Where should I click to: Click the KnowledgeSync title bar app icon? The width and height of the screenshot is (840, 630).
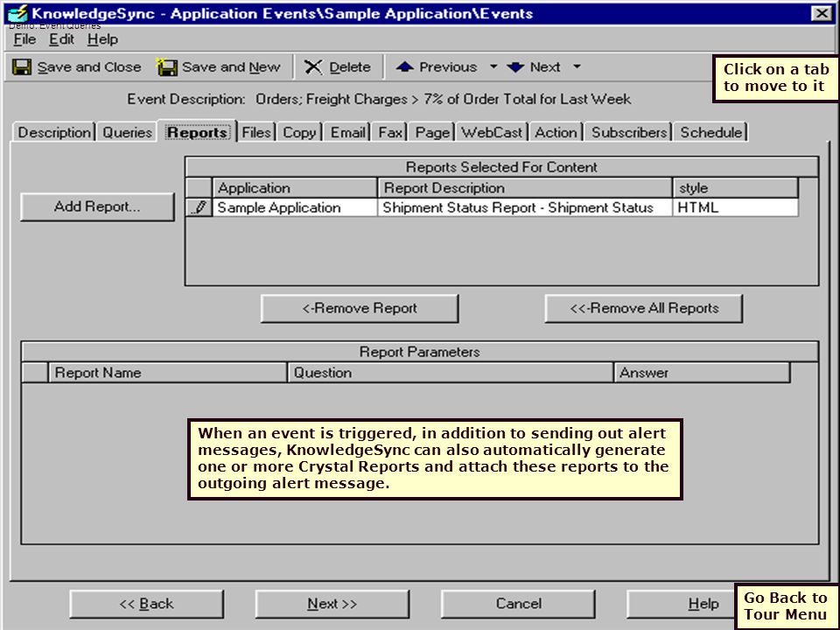17,13
